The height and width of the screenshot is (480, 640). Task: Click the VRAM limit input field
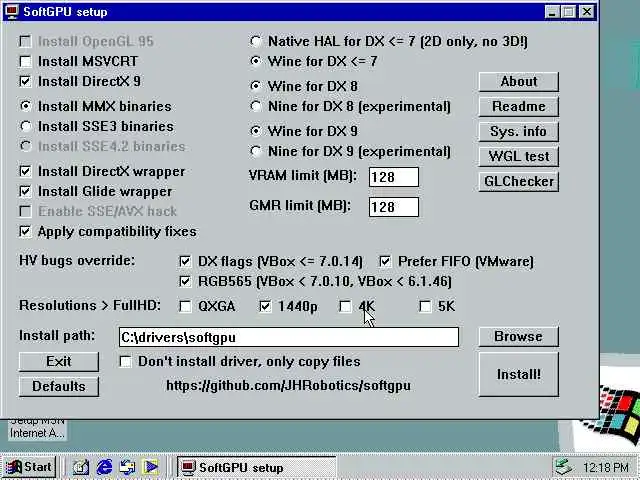tap(394, 177)
